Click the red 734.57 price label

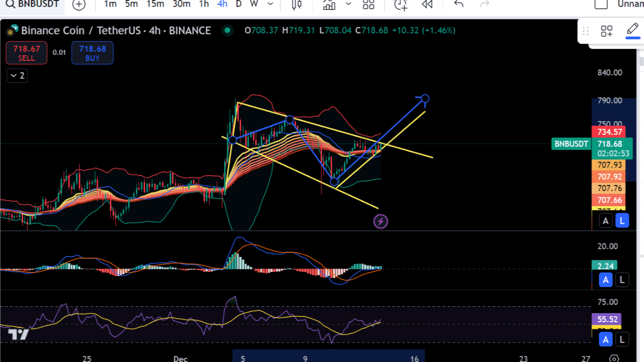[x=609, y=132]
